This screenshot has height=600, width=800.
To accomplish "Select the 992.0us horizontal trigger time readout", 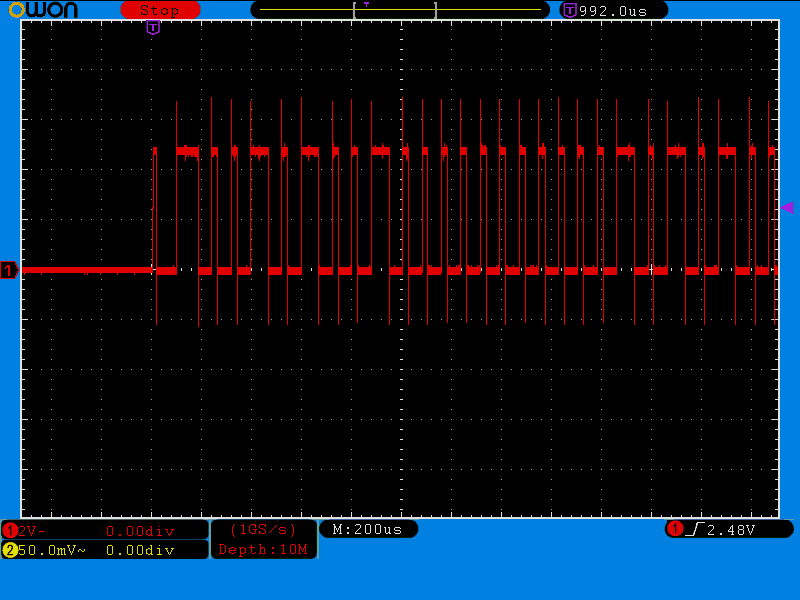I will coord(621,10).
